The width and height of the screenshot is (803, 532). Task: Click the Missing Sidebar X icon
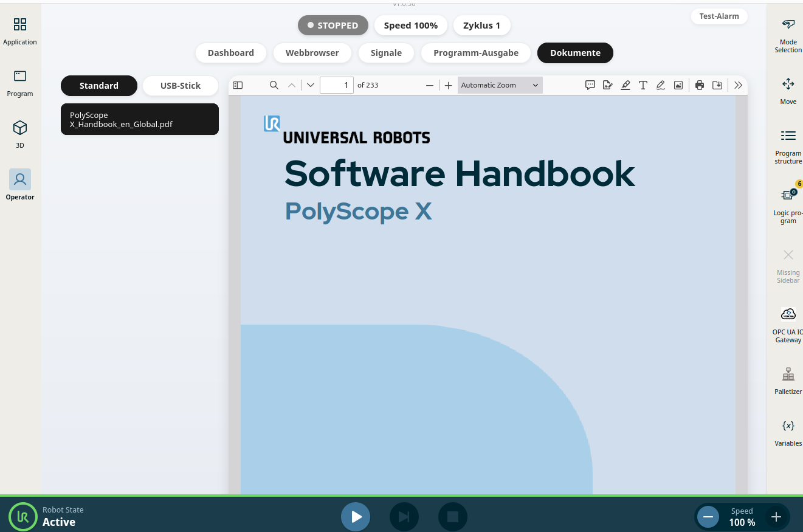788,255
